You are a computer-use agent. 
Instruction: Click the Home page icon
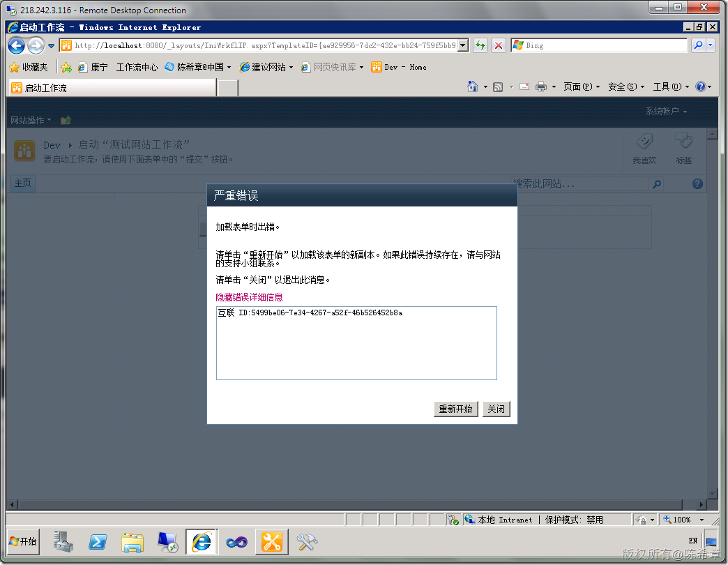pos(473,86)
